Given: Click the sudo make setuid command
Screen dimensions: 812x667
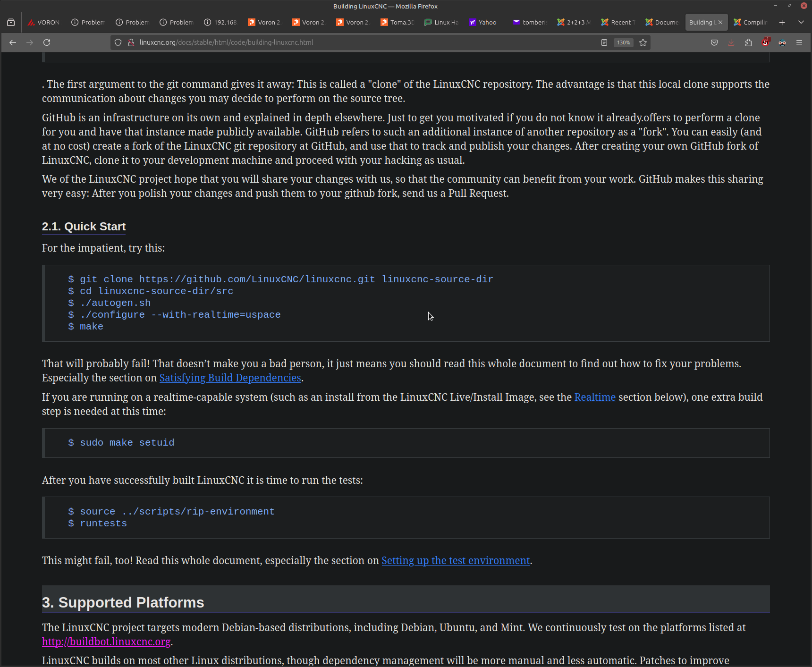Looking at the screenshot, I should pyautogui.click(x=121, y=443).
